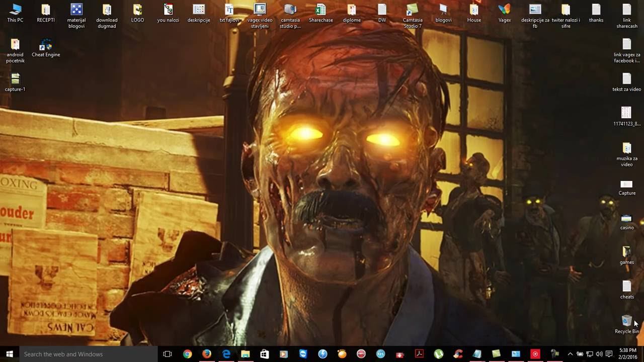Open txt fajlovi desktop icon
This screenshot has height=362, width=644.
[x=229, y=13]
